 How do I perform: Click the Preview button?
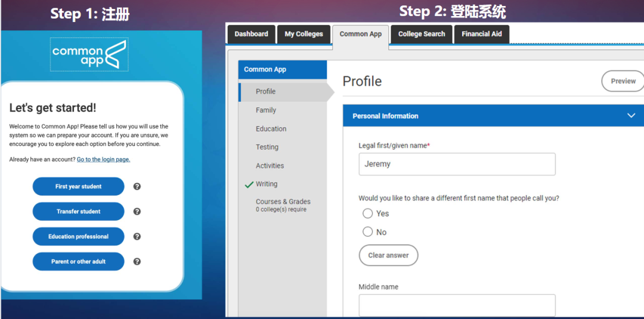(x=623, y=81)
